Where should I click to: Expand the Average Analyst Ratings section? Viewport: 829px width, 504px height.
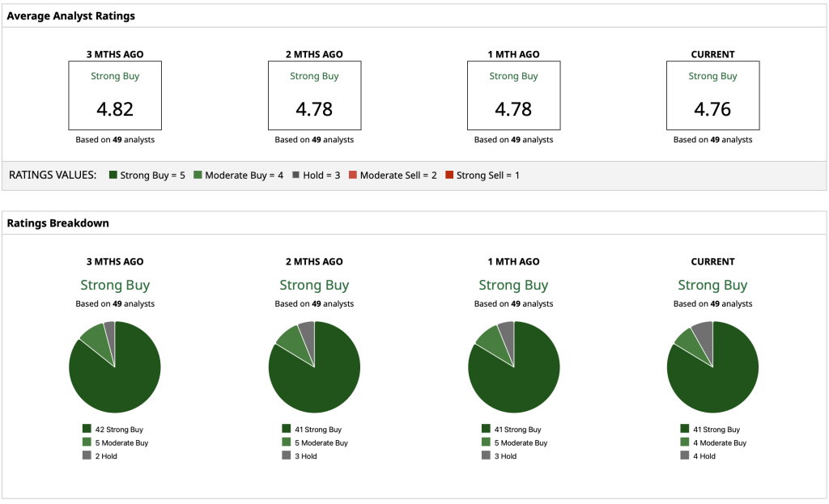click(x=73, y=15)
